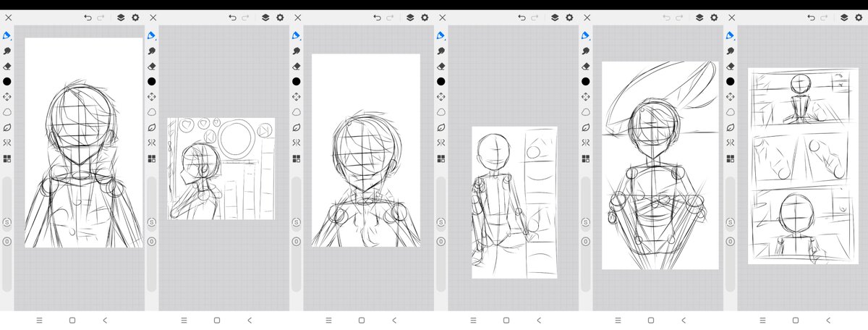
Task: Tap the S size button in the close-up bust sketch screen
Action: (296, 222)
